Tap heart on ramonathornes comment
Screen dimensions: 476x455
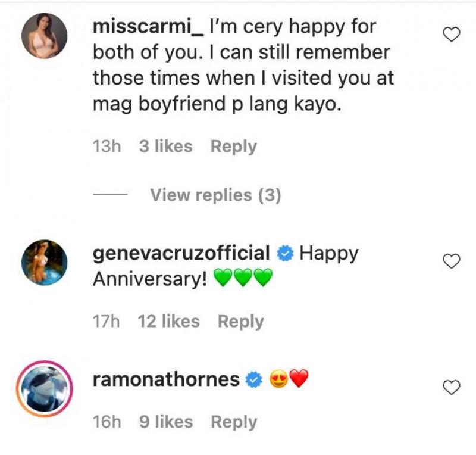pyautogui.click(x=452, y=388)
